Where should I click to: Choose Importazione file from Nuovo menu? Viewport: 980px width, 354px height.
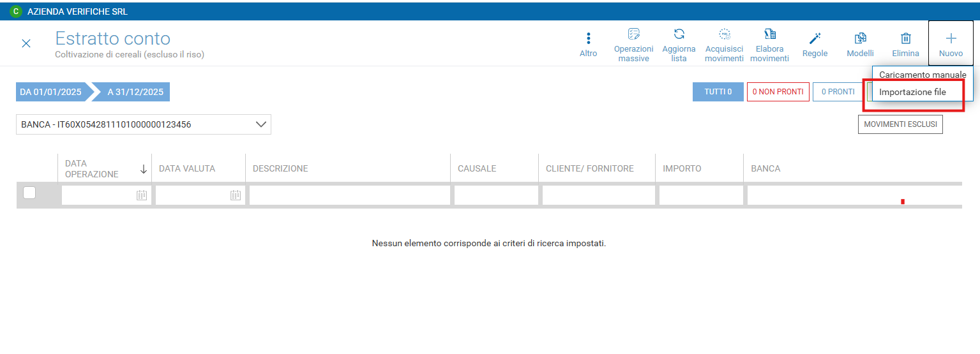pos(912,92)
